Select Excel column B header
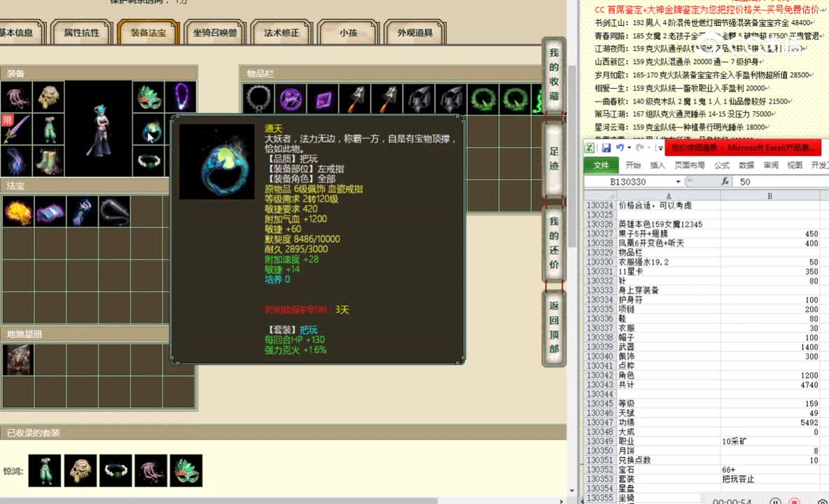Viewport: 829px width, 504px height. [x=769, y=196]
